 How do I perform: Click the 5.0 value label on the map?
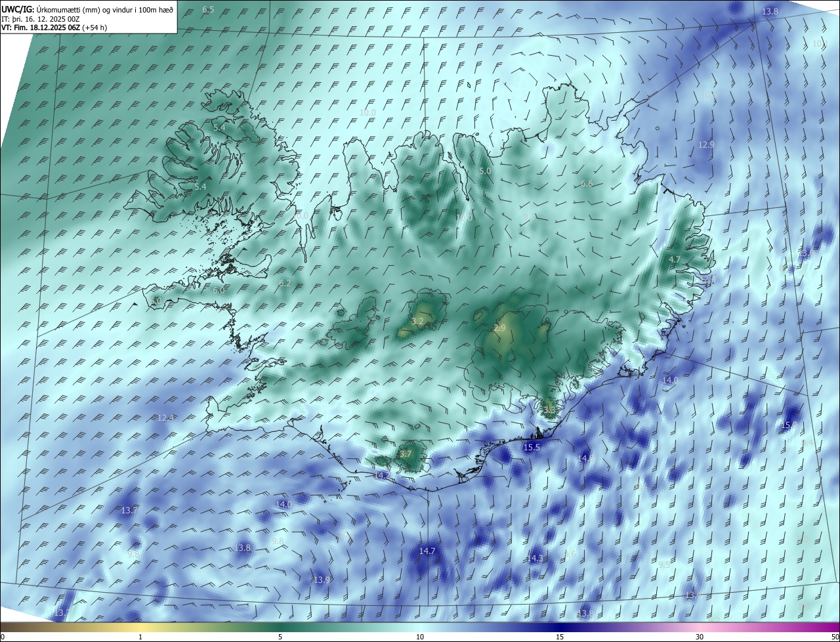485,171
